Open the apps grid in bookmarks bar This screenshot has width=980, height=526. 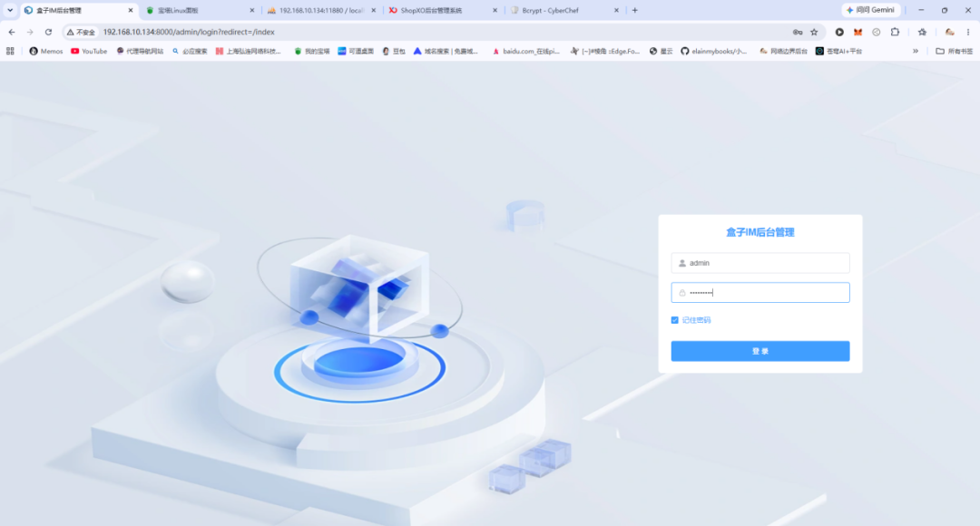(x=10, y=51)
